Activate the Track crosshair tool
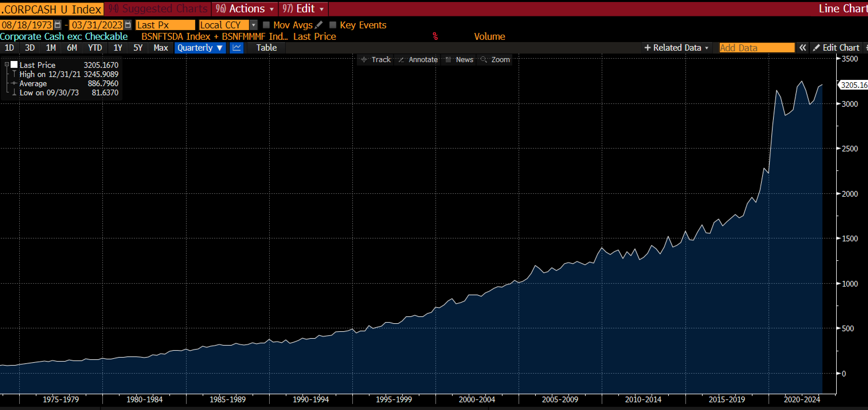This screenshot has height=410, width=868. tap(375, 60)
